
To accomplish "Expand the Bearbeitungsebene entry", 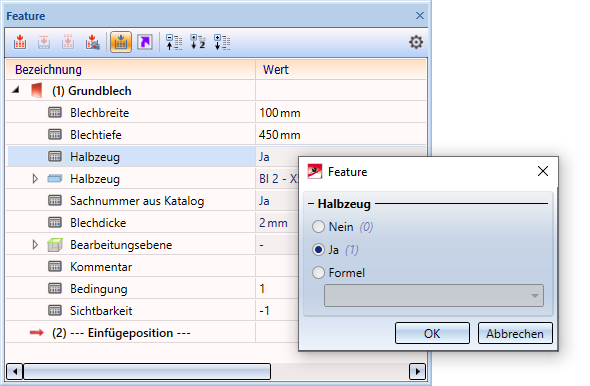I will tap(35, 245).
